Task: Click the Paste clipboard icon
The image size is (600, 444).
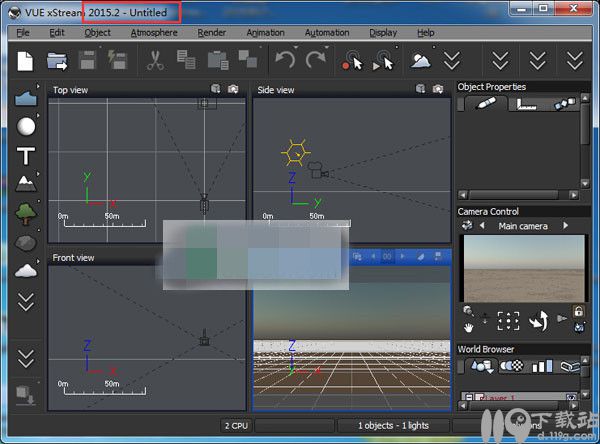Action: [x=218, y=60]
